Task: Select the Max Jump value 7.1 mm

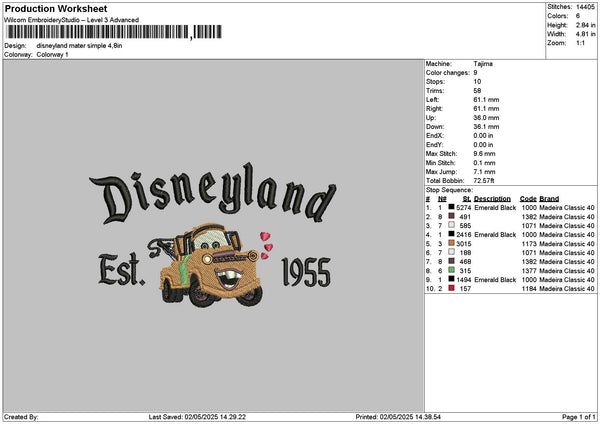Action: click(x=484, y=172)
